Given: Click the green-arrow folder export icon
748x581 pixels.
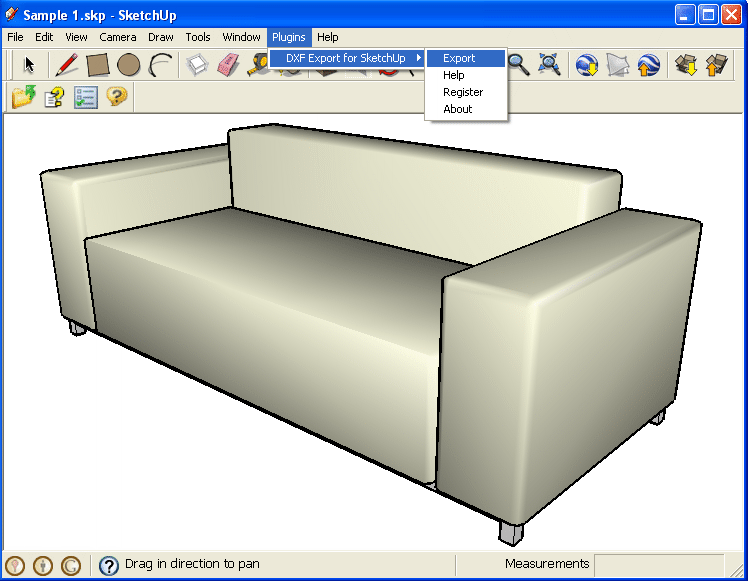Looking at the screenshot, I should pos(24,97).
